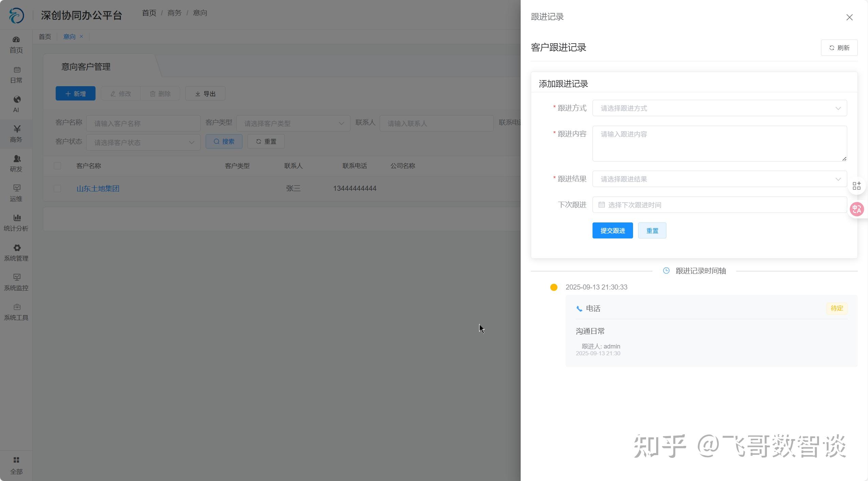This screenshot has width=868, height=481.
Task: Go to 首页 in the breadcrumb
Action: [x=149, y=13]
